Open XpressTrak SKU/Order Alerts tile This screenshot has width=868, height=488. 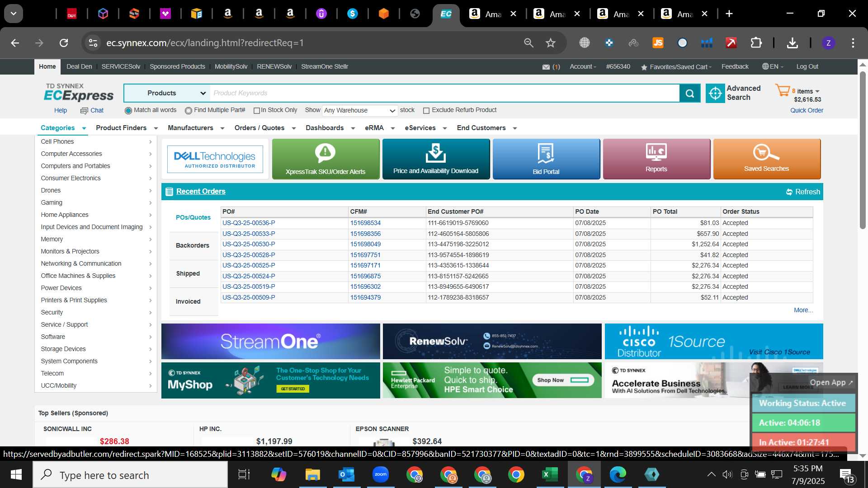[x=325, y=159]
